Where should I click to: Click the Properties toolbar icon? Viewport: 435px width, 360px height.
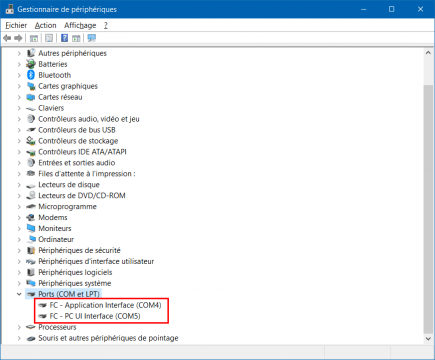pyautogui.click(x=49, y=38)
